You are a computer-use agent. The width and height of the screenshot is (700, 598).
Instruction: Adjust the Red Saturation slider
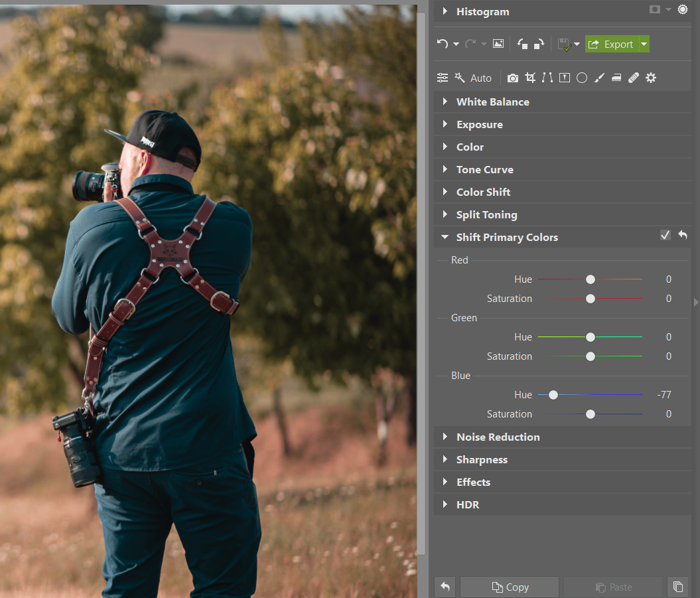click(x=590, y=298)
